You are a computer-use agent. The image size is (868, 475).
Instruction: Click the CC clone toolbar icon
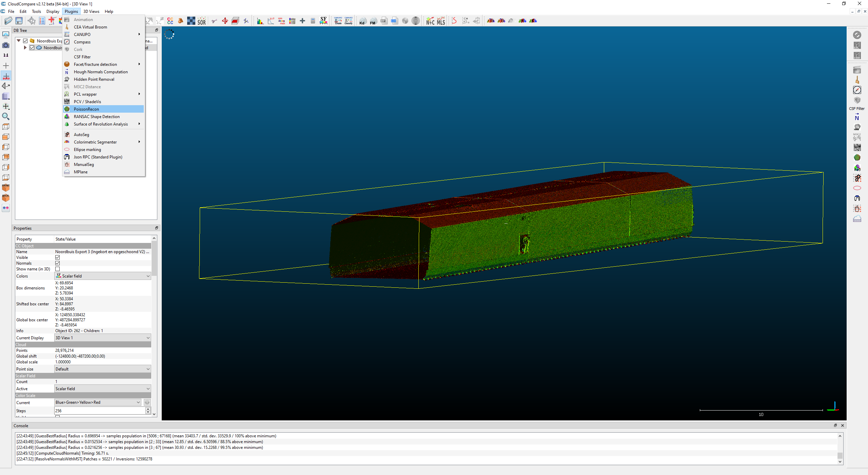[x=170, y=21]
